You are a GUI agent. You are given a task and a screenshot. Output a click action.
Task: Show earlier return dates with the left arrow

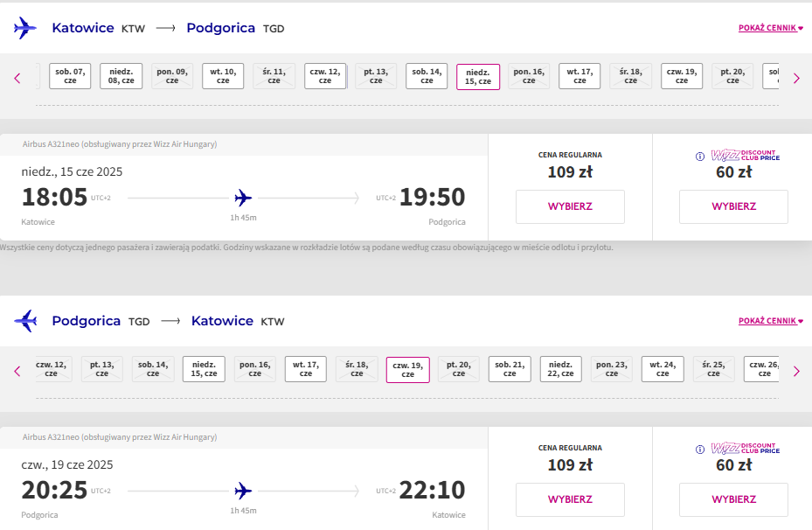tap(17, 371)
